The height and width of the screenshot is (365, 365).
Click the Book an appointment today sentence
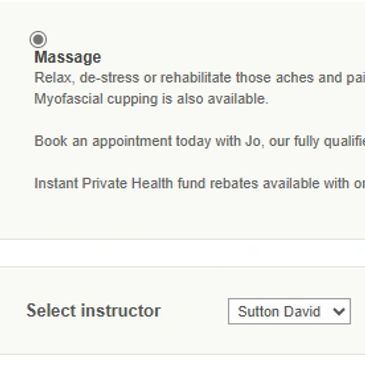200,141
